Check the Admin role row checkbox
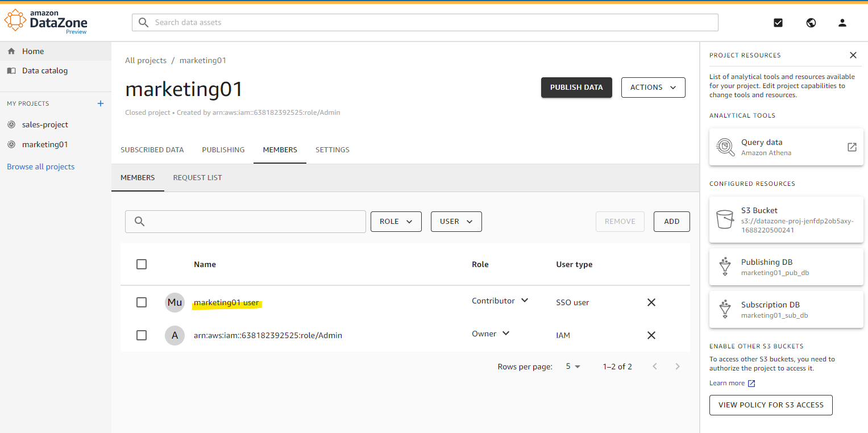The width and height of the screenshot is (868, 433). pyautogui.click(x=142, y=335)
